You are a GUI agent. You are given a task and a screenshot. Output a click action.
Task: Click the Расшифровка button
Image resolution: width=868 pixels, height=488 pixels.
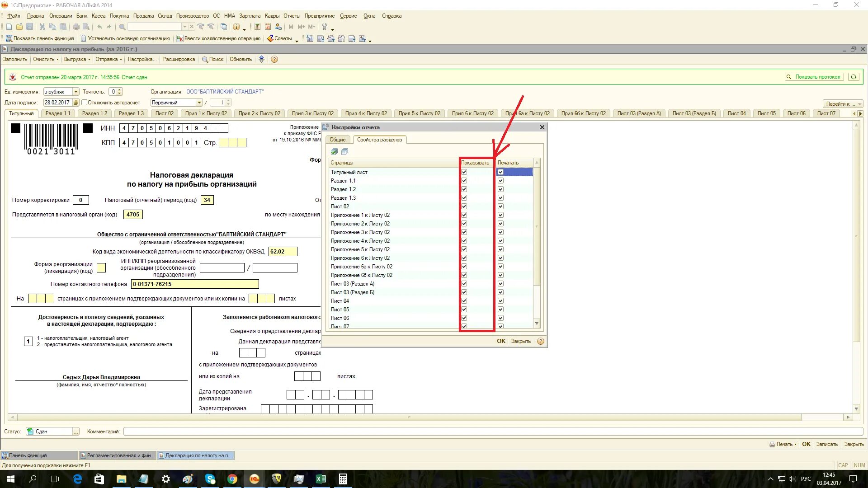point(179,60)
